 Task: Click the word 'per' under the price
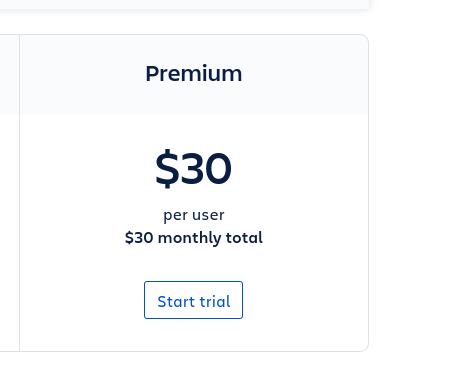(x=173, y=215)
